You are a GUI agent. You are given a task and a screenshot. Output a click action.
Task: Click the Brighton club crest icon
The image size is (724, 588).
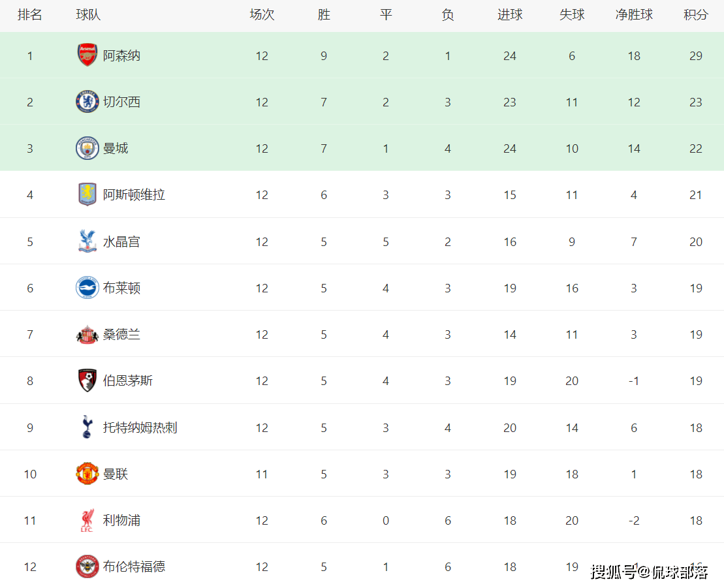point(87,288)
